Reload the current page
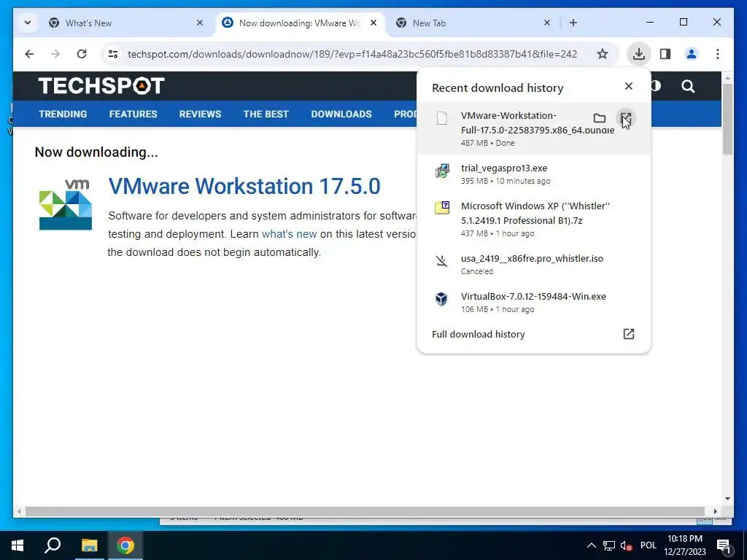 tap(82, 54)
